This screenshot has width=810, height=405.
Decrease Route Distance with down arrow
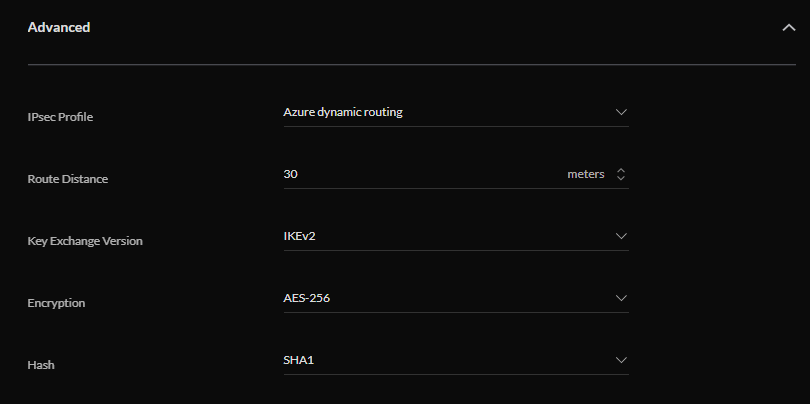coord(621,178)
